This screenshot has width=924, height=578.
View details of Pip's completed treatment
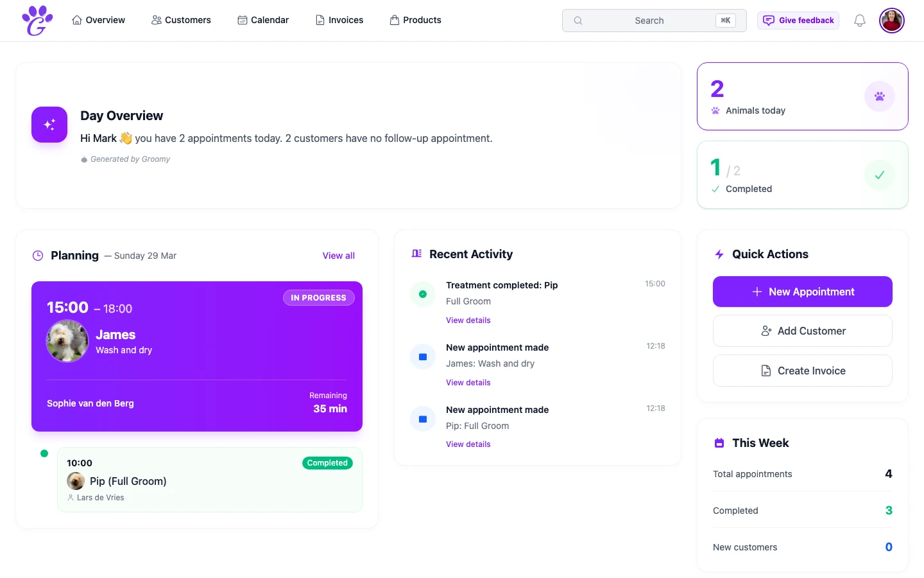pos(468,320)
